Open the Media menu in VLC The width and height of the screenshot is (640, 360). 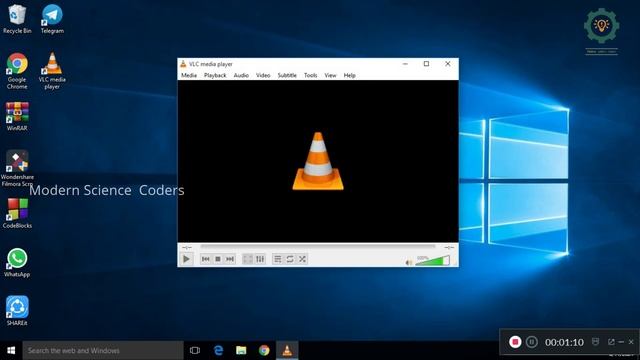(189, 75)
